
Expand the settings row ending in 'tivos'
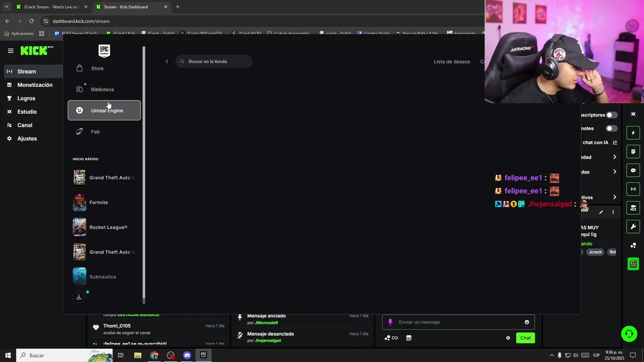(614, 198)
